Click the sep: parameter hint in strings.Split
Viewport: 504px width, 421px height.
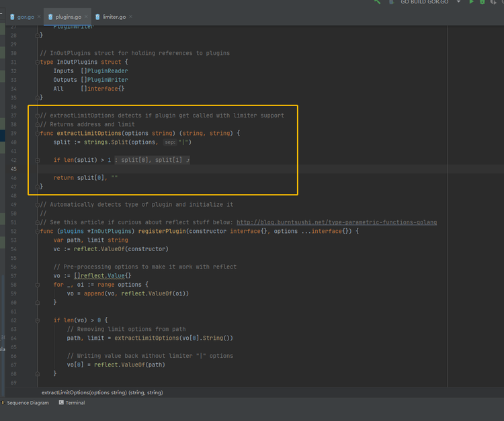point(169,142)
